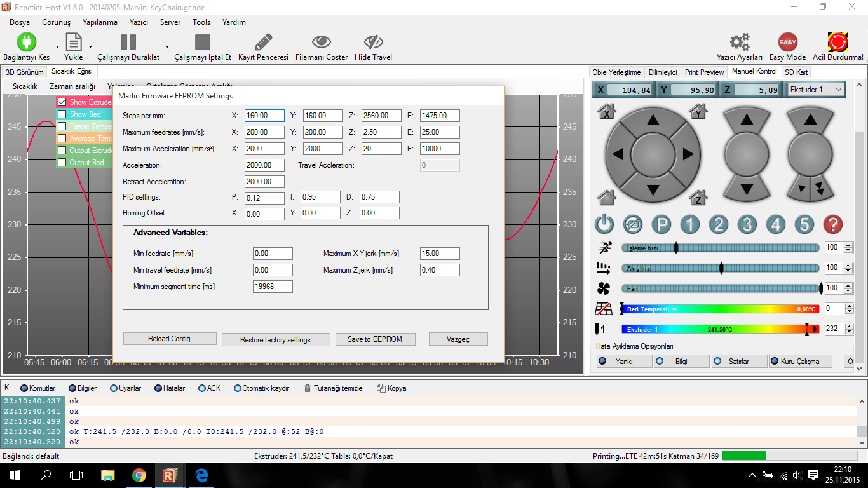
Task: Open Kayıt Penceresi pencil icon
Action: pos(263,42)
